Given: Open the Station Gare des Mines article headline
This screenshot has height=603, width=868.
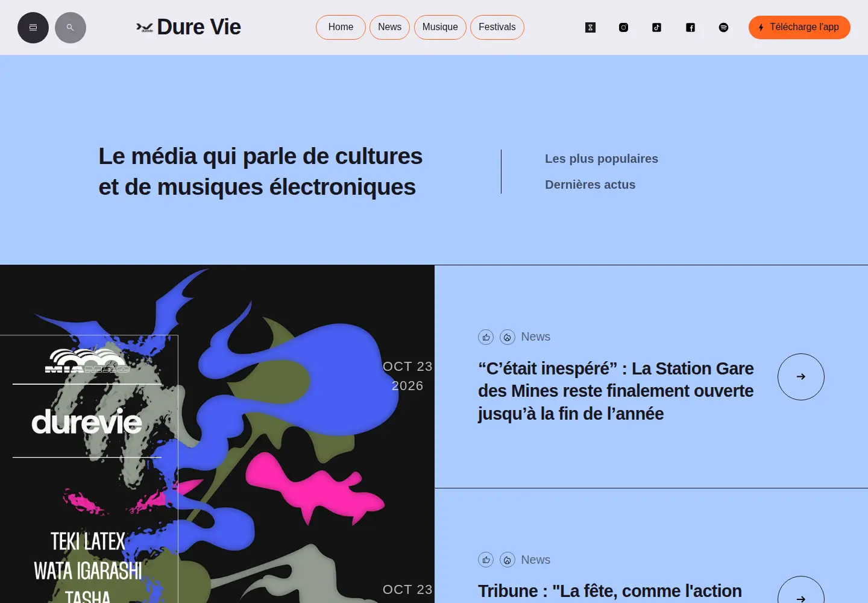Looking at the screenshot, I should coord(616,391).
